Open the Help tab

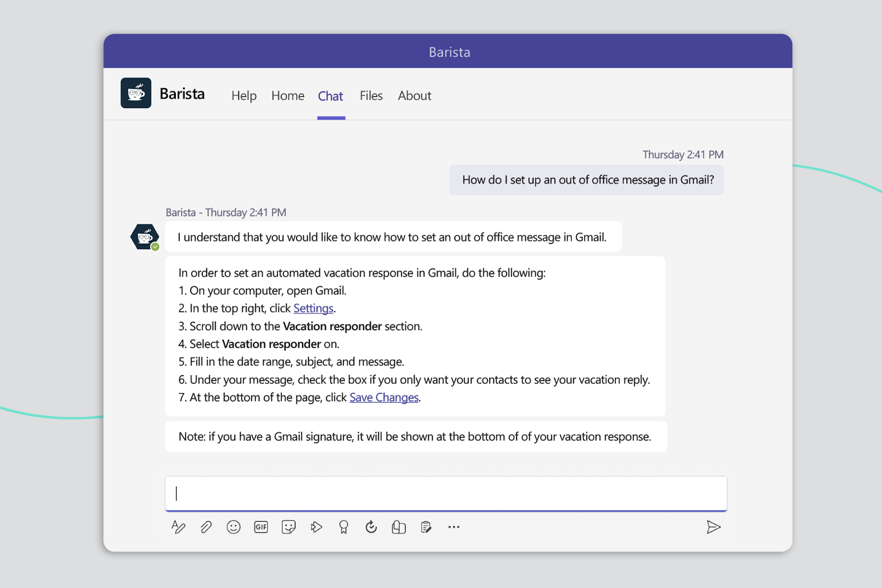[x=244, y=96]
